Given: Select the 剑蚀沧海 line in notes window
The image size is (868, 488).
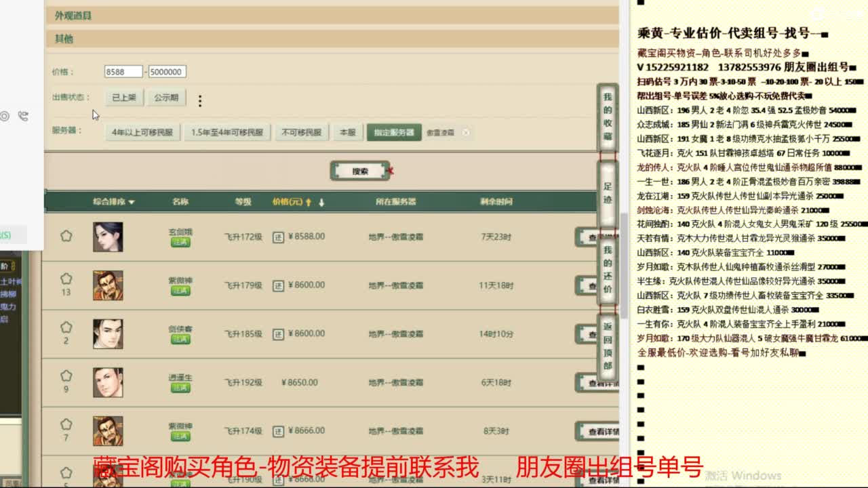Looking at the screenshot, I should [734, 210].
